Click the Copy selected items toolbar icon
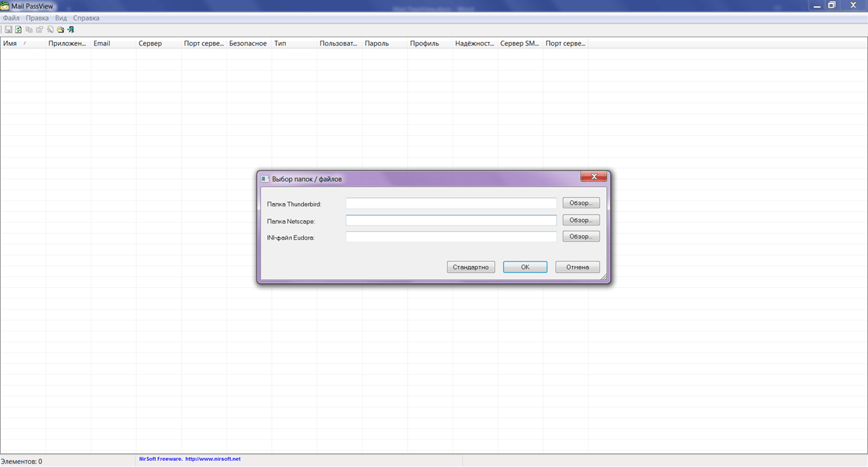Viewport: 868px width, 467px height. pyautogui.click(x=29, y=30)
